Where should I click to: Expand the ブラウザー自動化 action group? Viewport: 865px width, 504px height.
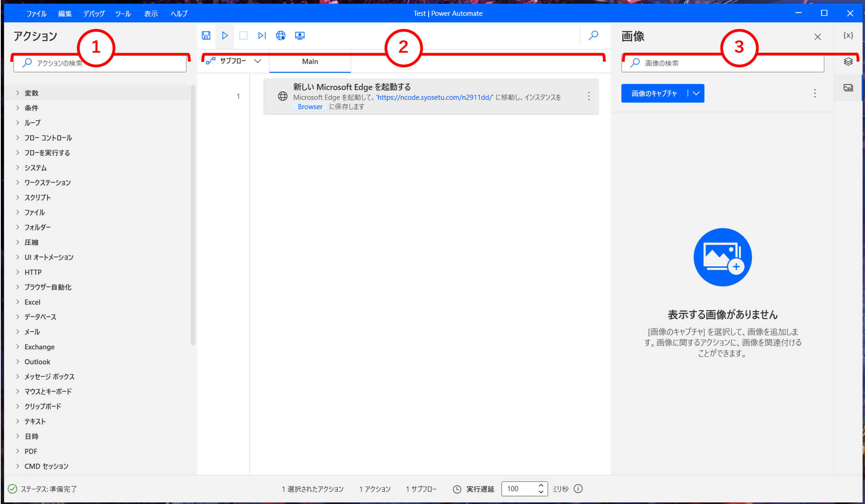click(x=48, y=287)
